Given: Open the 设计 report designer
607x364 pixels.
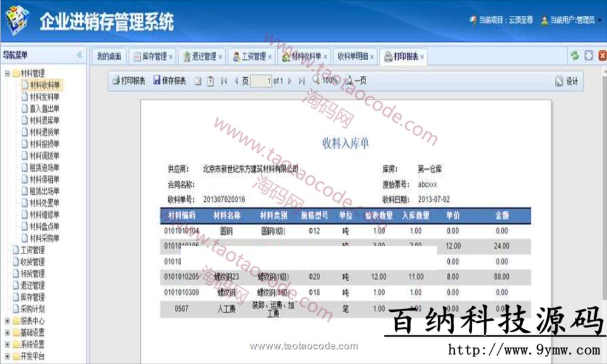Looking at the screenshot, I should point(566,81).
